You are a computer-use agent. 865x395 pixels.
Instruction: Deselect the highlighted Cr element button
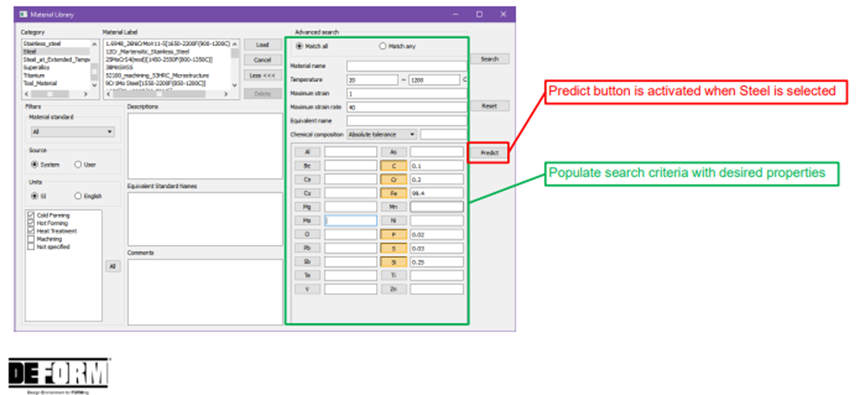click(393, 179)
